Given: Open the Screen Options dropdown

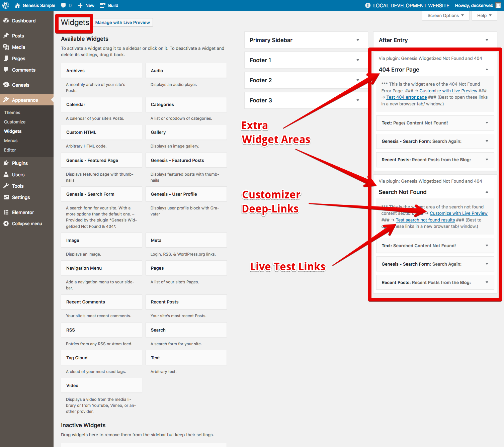Looking at the screenshot, I should 445,15.
